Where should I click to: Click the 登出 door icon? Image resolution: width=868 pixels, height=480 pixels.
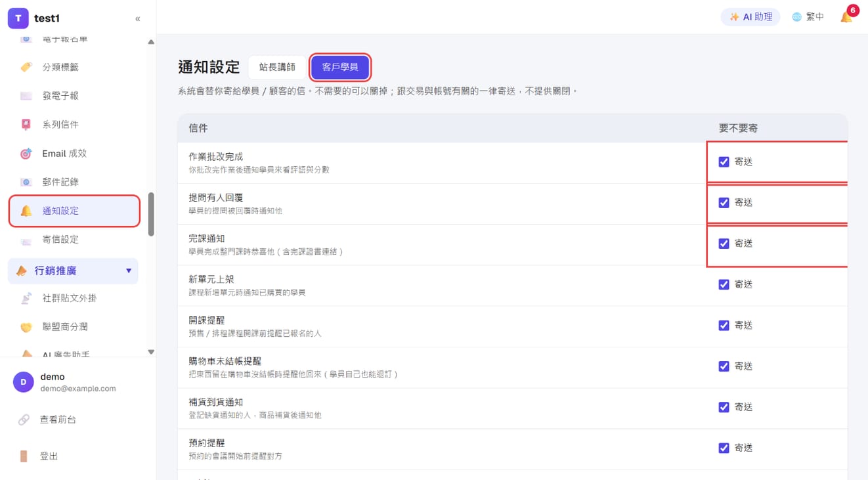tap(24, 456)
